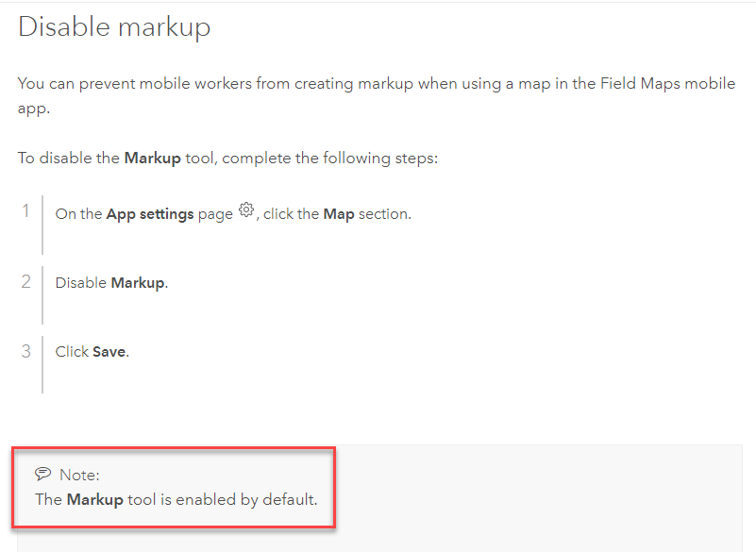
Task: Click the settings cog inside step one text
Action: coord(246,211)
